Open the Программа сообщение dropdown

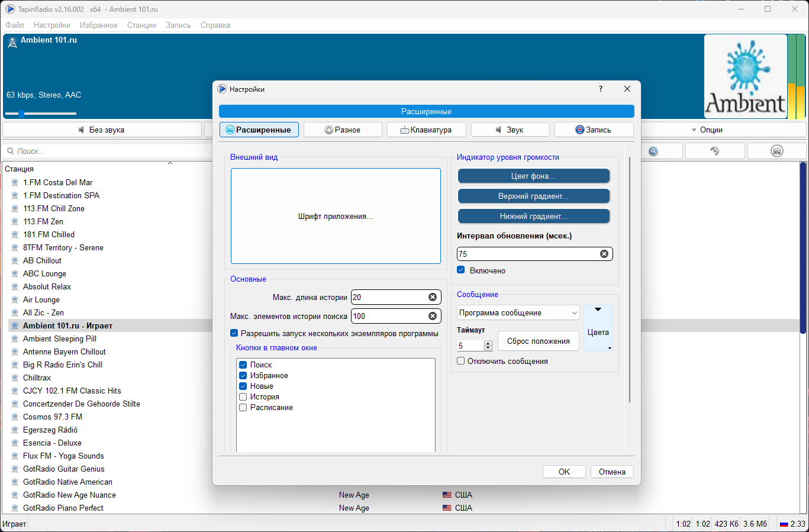(x=518, y=312)
